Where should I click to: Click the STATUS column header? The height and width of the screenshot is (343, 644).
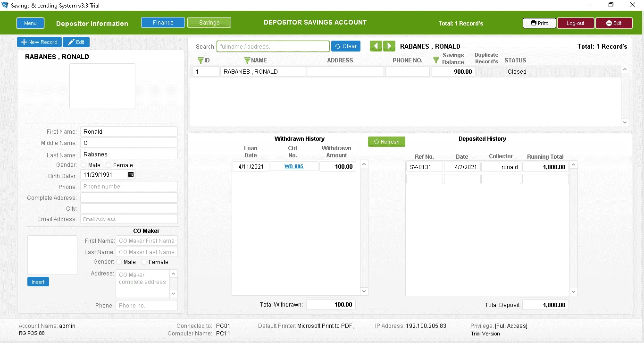[x=515, y=60]
